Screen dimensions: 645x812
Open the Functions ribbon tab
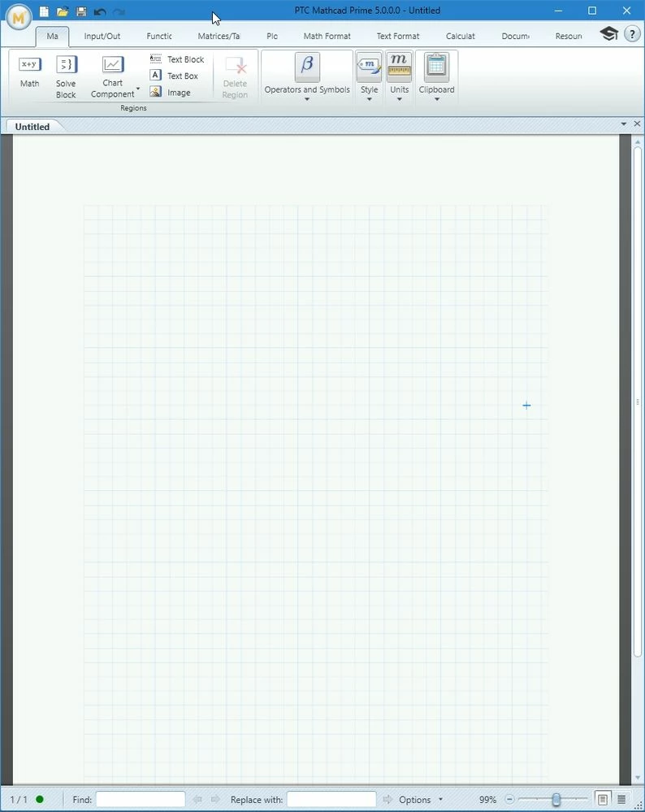click(x=159, y=37)
